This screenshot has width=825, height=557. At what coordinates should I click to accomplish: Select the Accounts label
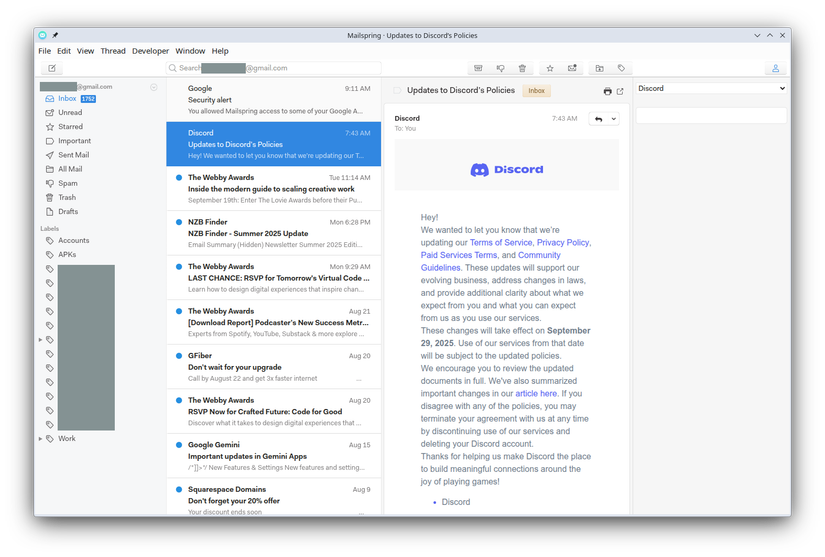tap(74, 240)
